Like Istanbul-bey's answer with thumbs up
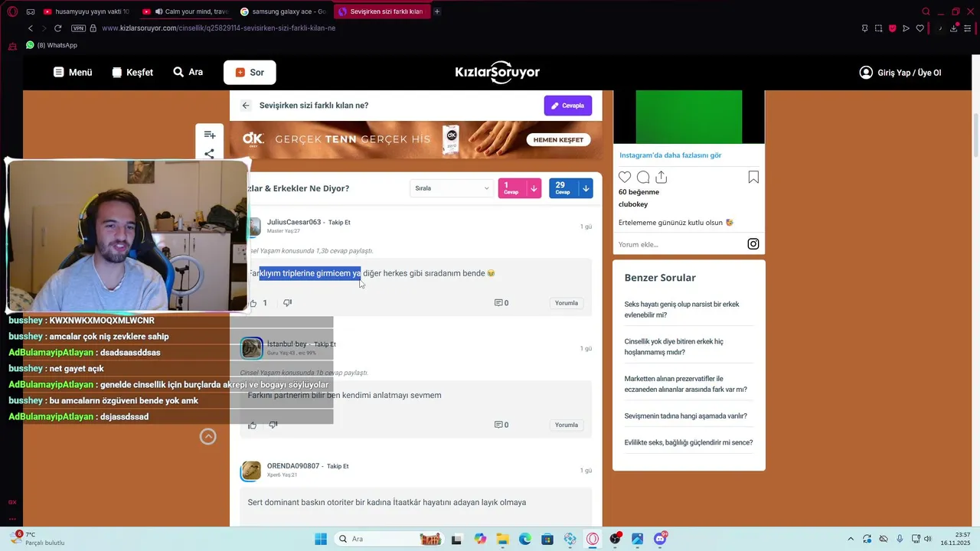This screenshot has width=980, height=551. (x=253, y=425)
